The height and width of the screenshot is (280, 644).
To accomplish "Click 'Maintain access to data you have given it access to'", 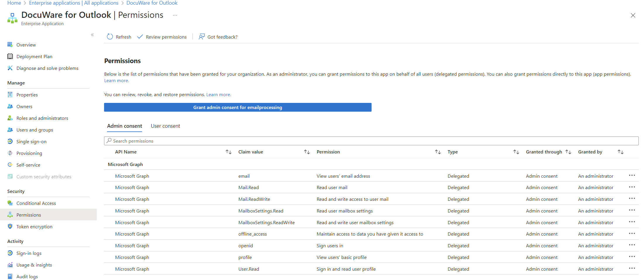I will (370, 234).
